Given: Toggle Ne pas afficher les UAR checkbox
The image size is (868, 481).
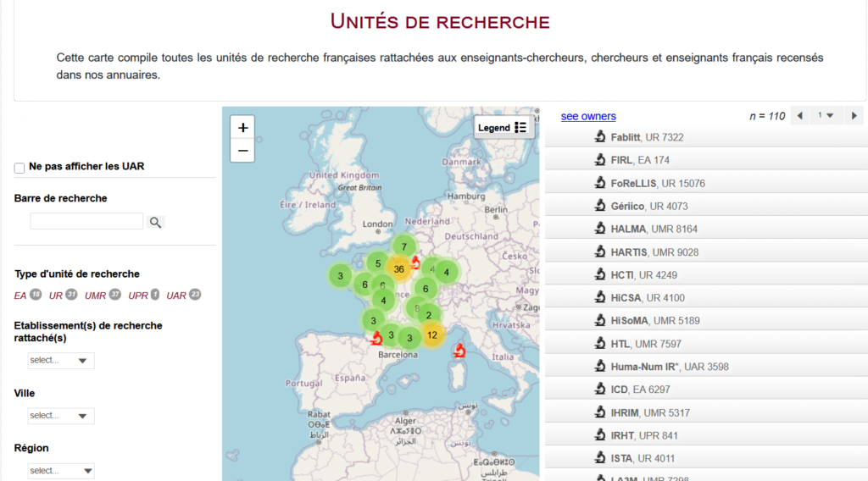Looking at the screenshot, I should (x=19, y=168).
